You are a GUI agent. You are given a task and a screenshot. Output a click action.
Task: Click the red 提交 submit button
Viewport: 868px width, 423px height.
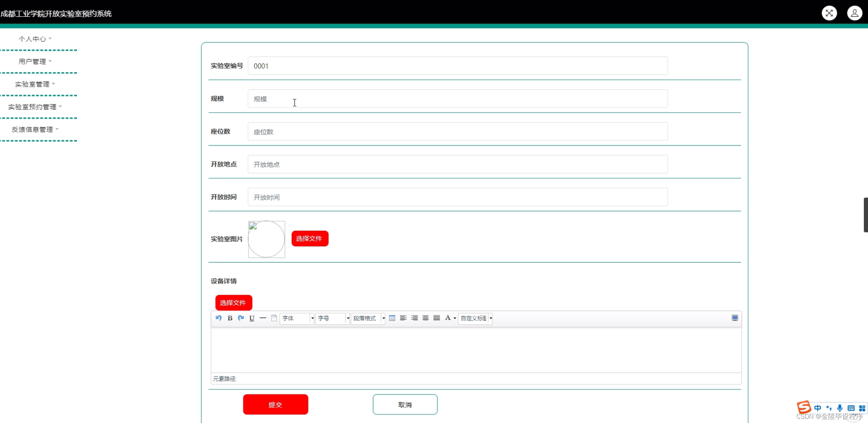pos(275,404)
